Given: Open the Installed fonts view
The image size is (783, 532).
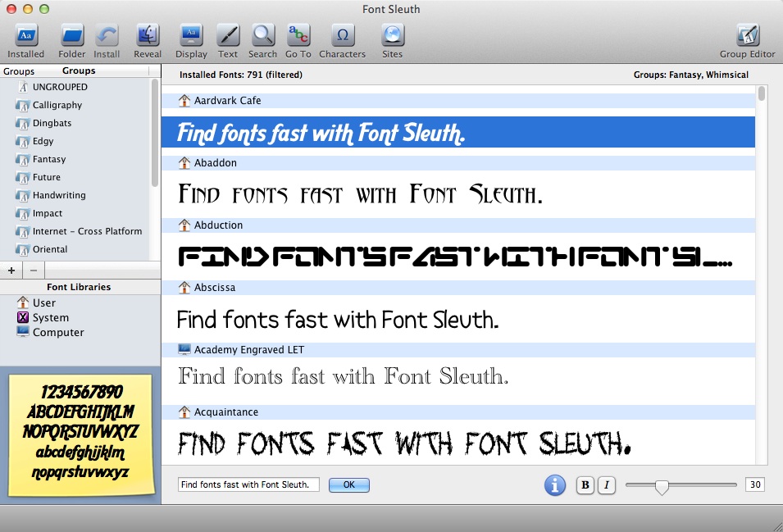Looking at the screenshot, I should click(25, 37).
